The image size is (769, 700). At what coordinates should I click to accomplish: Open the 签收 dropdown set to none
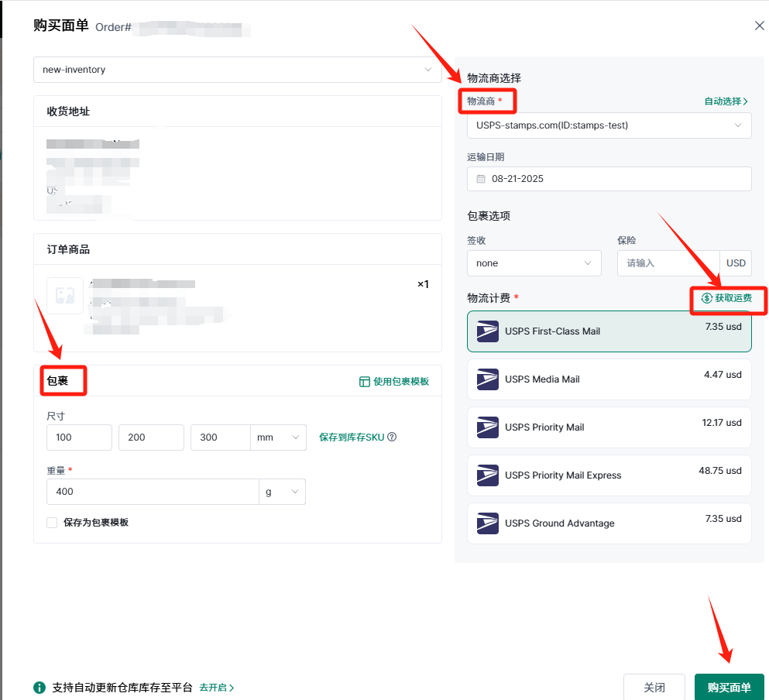coord(534,263)
